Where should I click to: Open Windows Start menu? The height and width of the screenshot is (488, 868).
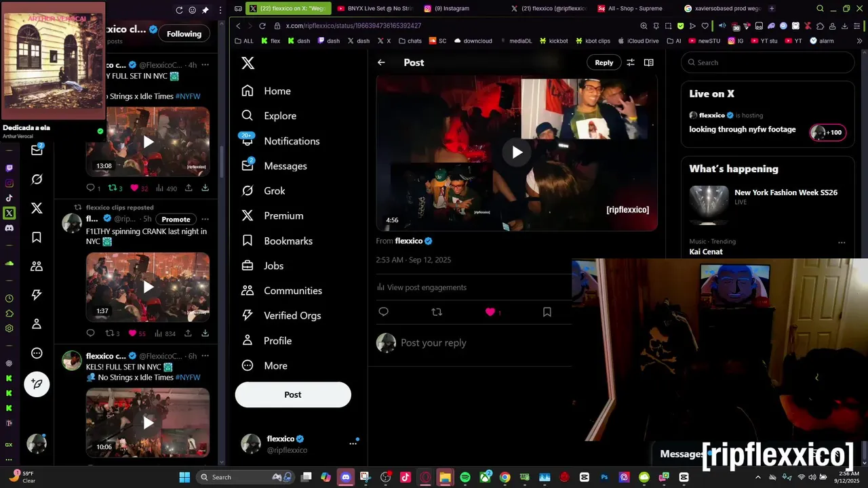tap(184, 477)
